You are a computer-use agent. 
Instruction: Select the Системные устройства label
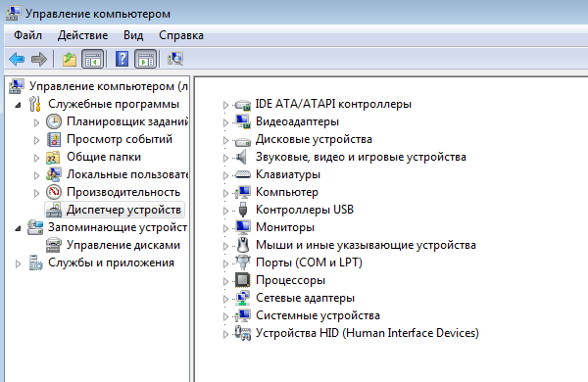318,315
